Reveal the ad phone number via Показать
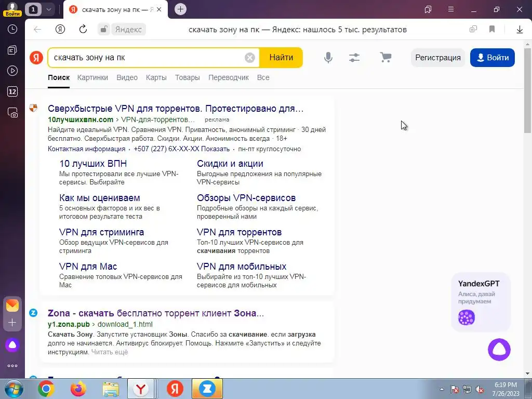The image size is (532, 399). (216, 149)
